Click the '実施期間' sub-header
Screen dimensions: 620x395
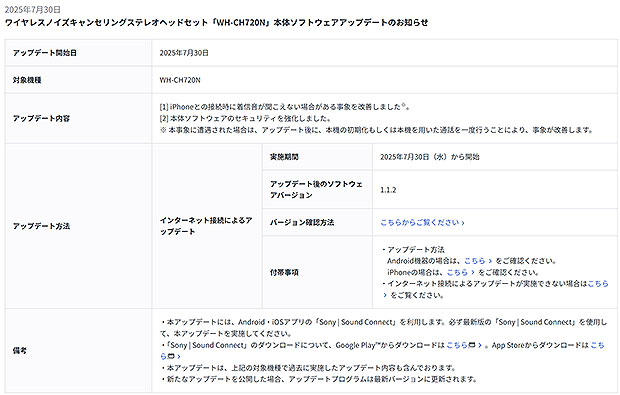click(x=317, y=157)
